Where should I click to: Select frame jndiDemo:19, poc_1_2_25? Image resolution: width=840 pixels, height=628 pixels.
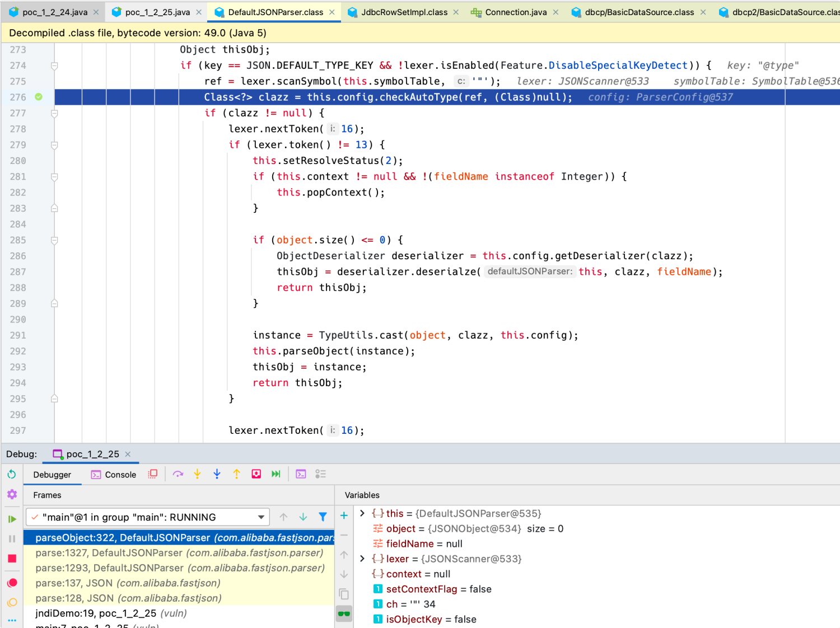pyautogui.click(x=179, y=613)
